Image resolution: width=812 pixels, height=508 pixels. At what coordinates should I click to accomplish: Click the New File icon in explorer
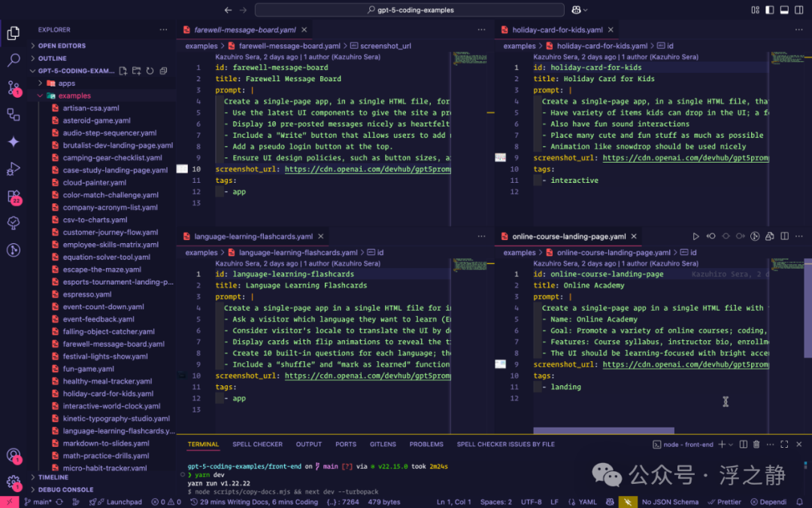[123, 71]
